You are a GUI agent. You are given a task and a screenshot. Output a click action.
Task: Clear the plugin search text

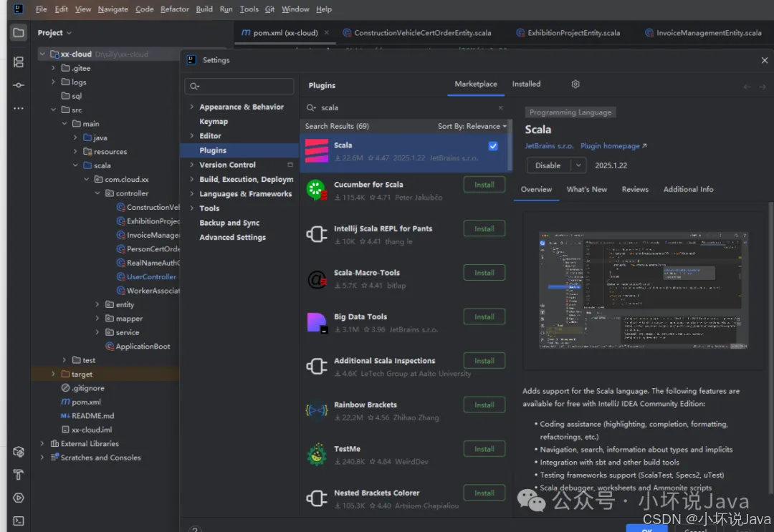(x=500, y=107)
